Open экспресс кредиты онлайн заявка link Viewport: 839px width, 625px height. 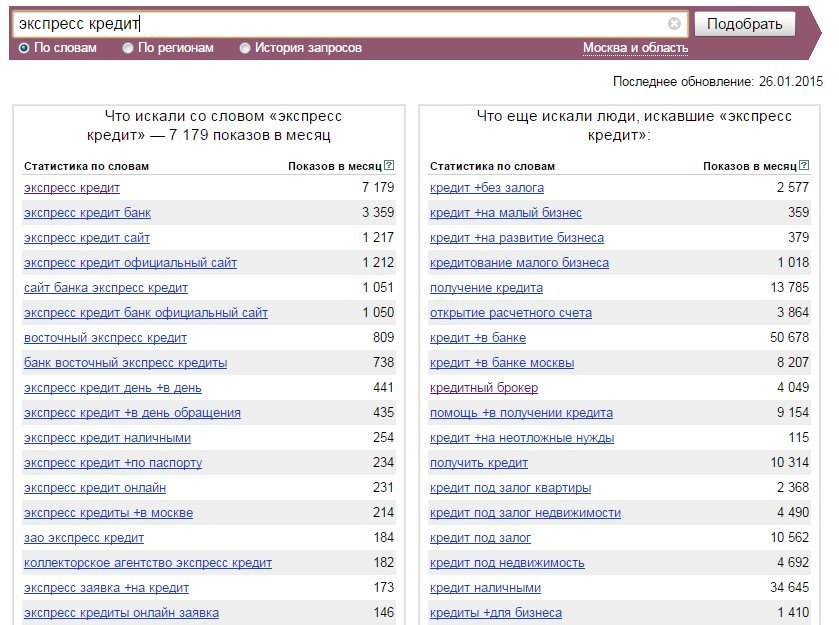121,613
